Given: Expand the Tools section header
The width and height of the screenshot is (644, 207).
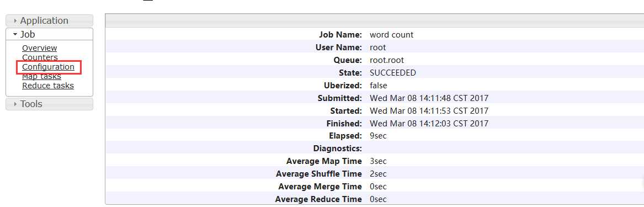Looking at the screenshot, I should (x=49, y=104).
